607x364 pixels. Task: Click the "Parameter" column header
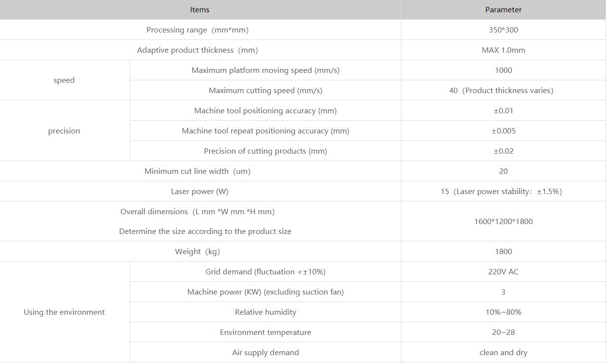pos(503,10)
